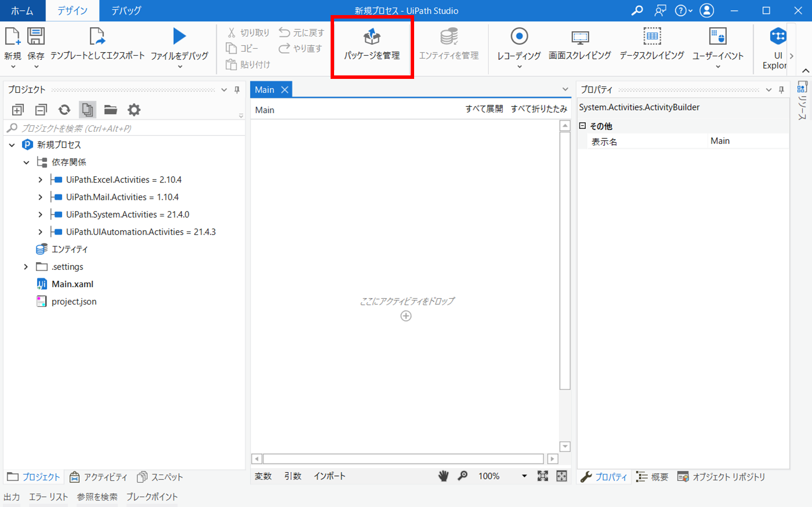Open データスクレイピング tool
Screen dimensions: 812x507
pos(652,37)
